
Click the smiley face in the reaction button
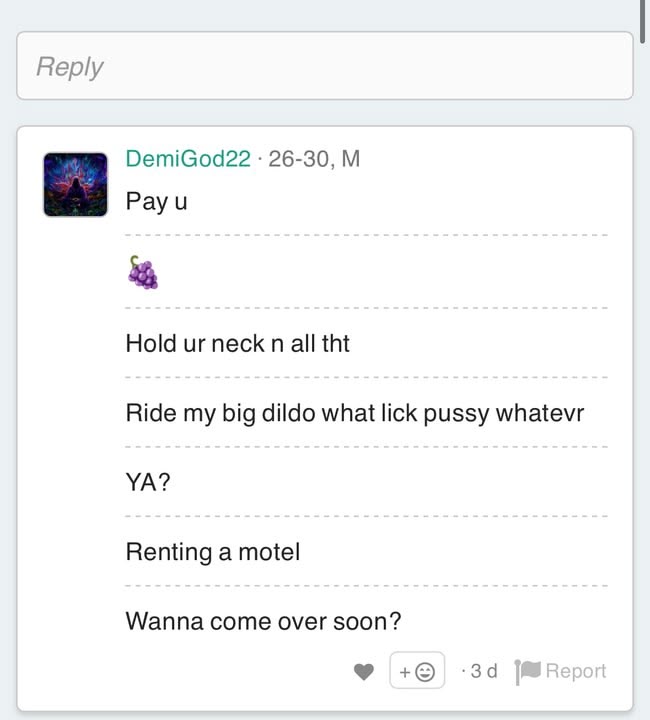click(425, 672)
